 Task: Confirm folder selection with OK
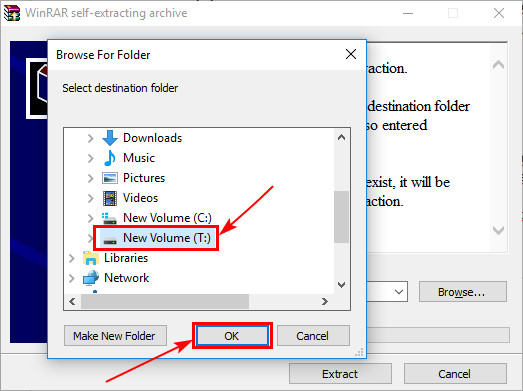[x=232, y=336]
